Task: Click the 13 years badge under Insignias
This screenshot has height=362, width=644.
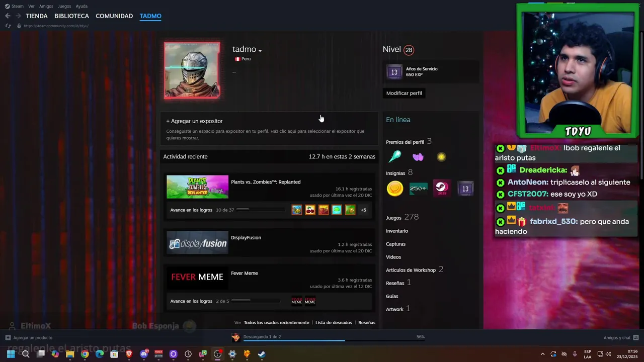Action: 465,189
